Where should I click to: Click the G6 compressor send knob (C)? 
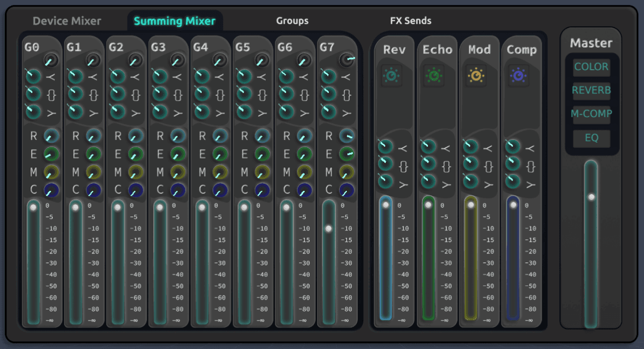point(304,190)
